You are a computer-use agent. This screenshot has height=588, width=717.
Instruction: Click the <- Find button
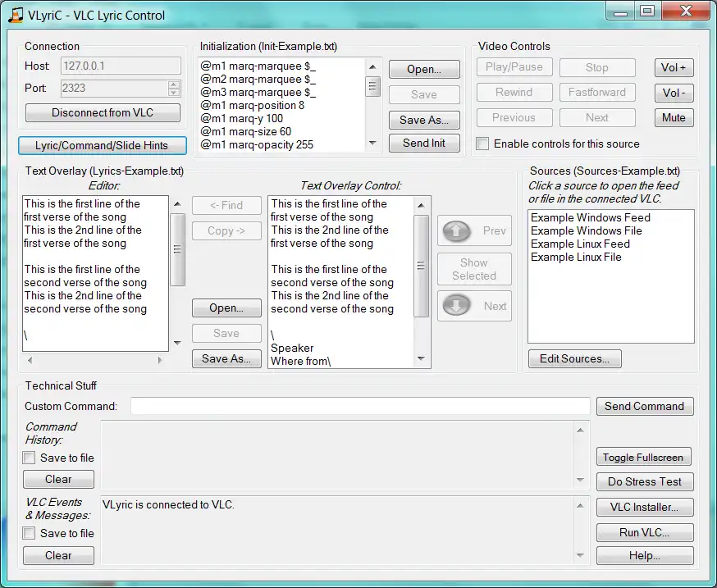(x=226, y=205)
